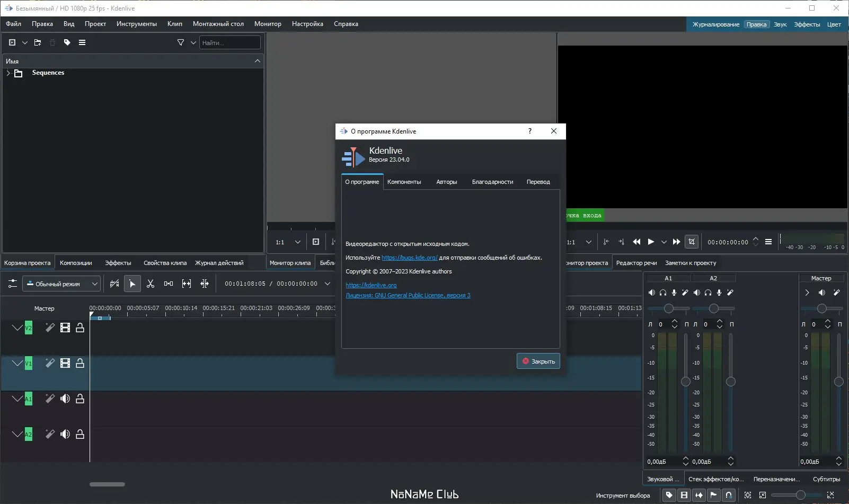Image resolution: width=849 pixels, height=504 pixels.
Task: Click the tag icon in project bin toolbar
Action: pyautogui.click(x=67, y=42)
